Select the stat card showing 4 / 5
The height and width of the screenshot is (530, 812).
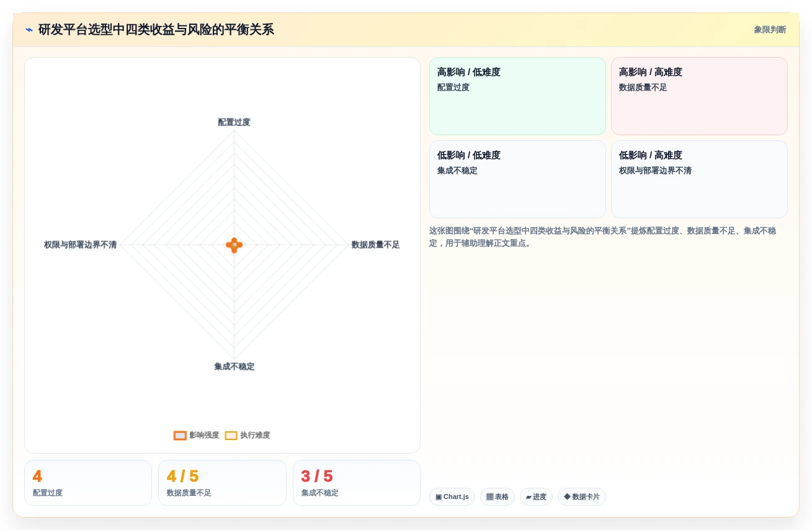click(x=222, y=483)
